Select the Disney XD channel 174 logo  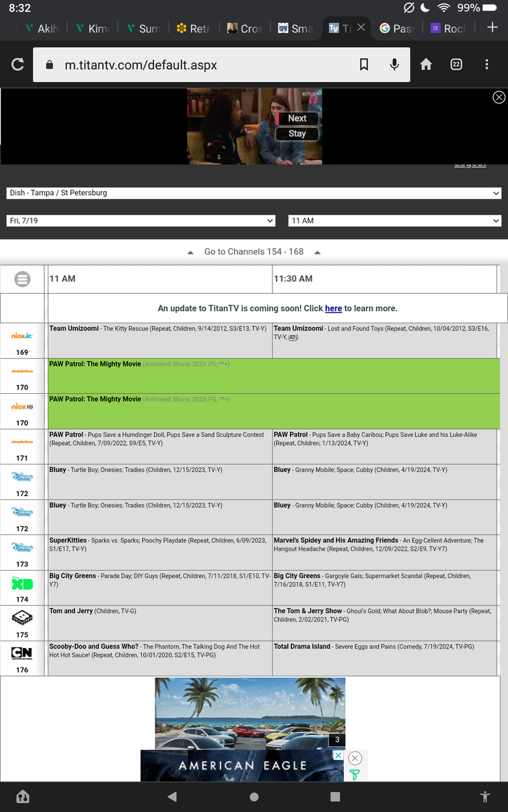[x=22, y=583]
